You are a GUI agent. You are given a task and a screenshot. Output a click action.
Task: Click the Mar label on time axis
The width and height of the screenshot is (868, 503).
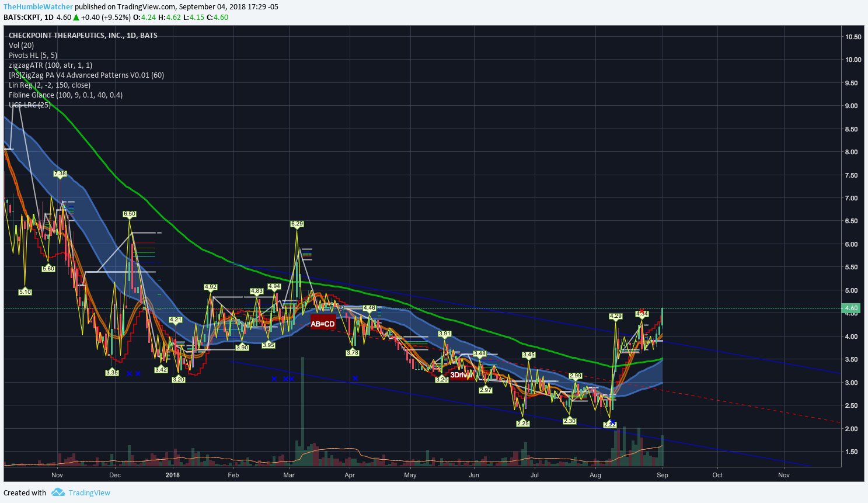coord(290,475)
